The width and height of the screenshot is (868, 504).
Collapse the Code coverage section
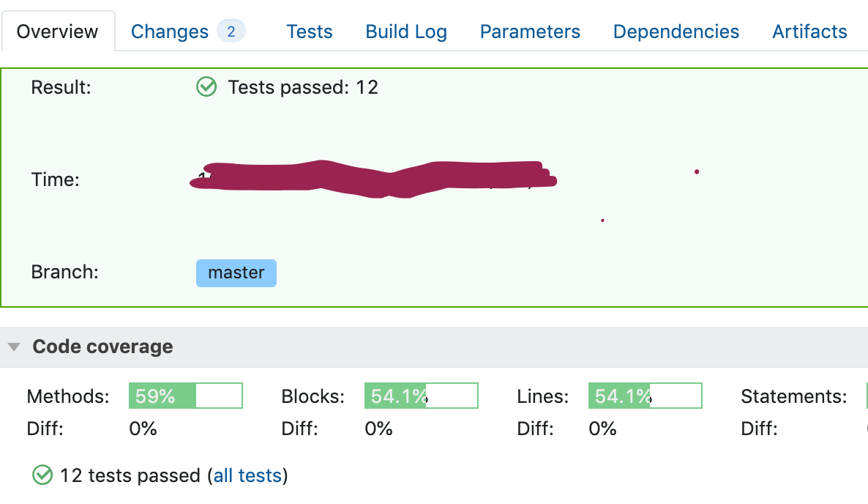[x=13, y=346]
